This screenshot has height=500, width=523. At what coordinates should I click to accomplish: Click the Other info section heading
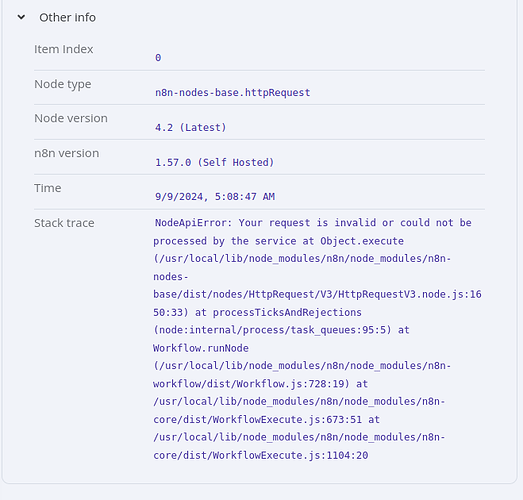(x=67, y=17)
